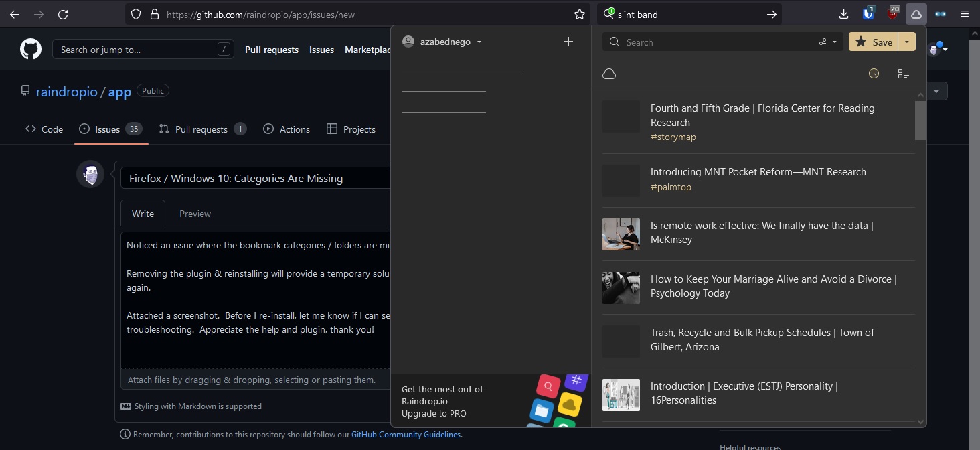Open the app repository name link
The height and width of the screenshot is (450, 980).
pyautogui.click(x=120, y=92)
